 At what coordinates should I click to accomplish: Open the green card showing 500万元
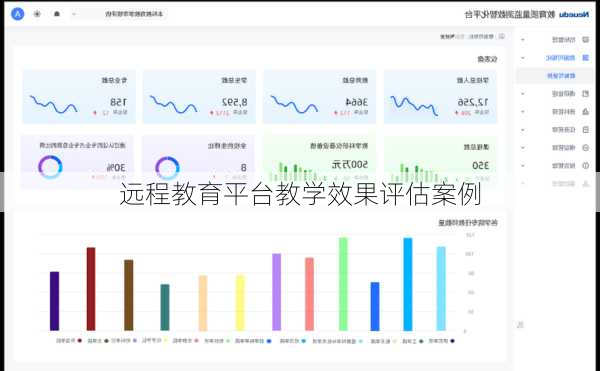click(x=320, y=162)
